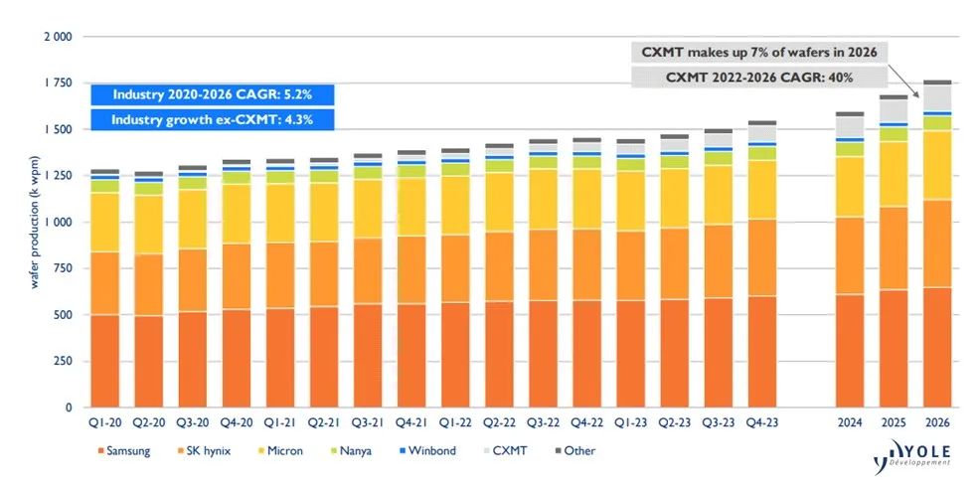Select the SK hynix legend label
The width and height of the screenshot is (980, 492).
208,450
